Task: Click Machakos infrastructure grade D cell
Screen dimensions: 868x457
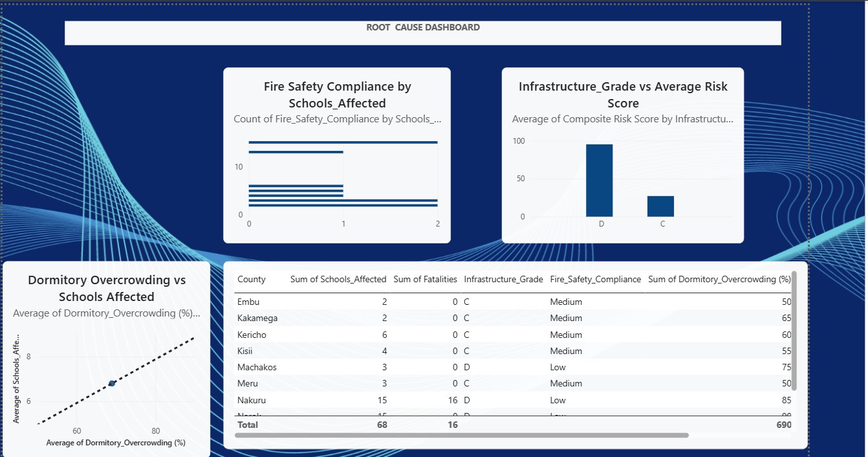Action: 467,367
